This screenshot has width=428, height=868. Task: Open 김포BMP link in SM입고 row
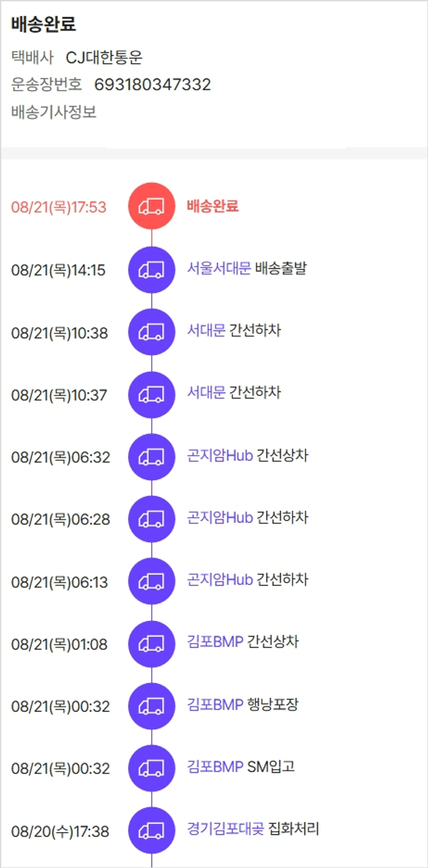(x=215, y=766)
